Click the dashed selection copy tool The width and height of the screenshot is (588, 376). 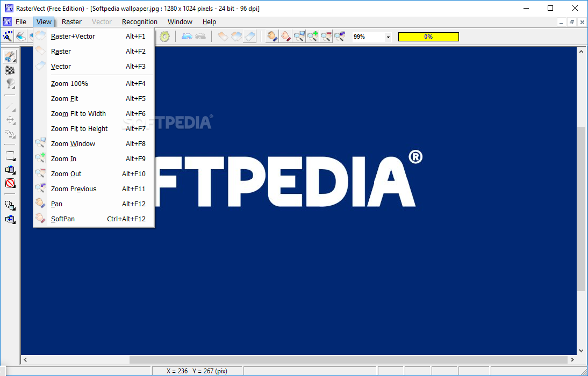click(10, 205)
